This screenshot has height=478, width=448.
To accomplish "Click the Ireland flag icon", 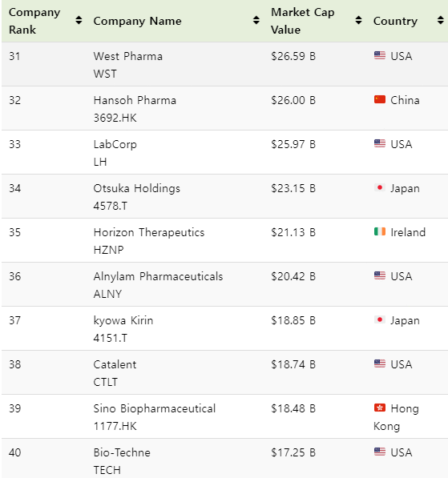I will point(380,231).
